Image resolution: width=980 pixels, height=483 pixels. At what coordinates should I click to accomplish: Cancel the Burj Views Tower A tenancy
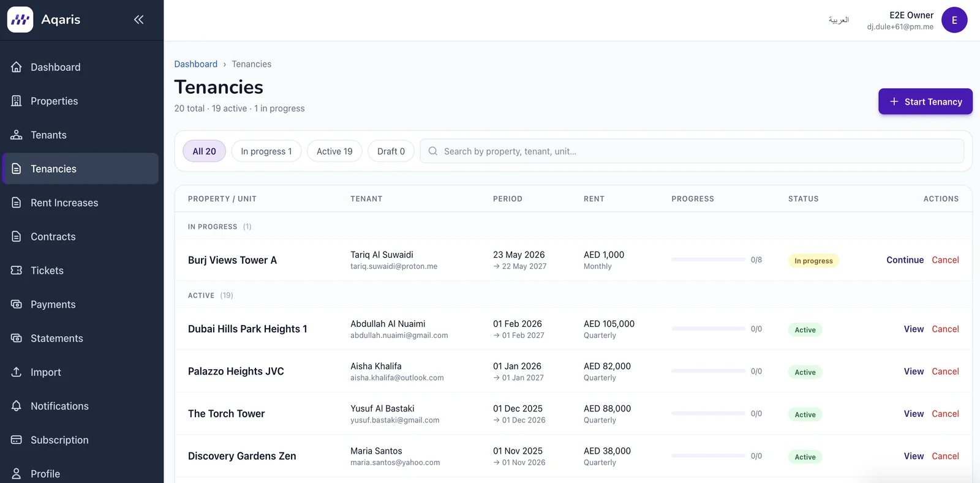pos(945,260)
